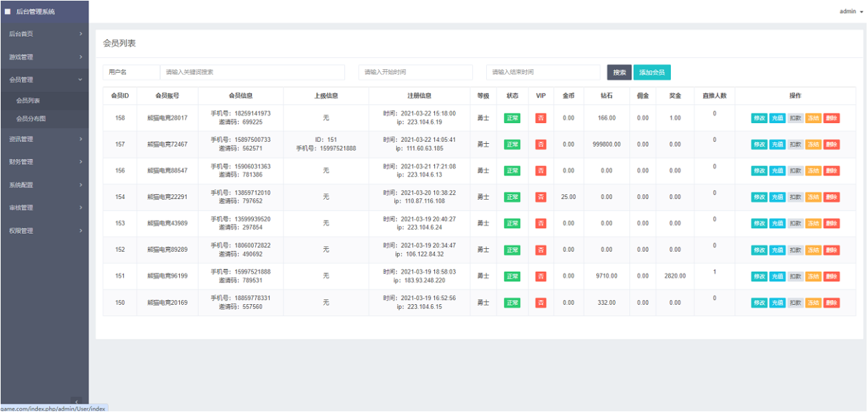Click the logo square beside 后台管理系统
Screen dimensions: 868x412
(x=8, y=11)
